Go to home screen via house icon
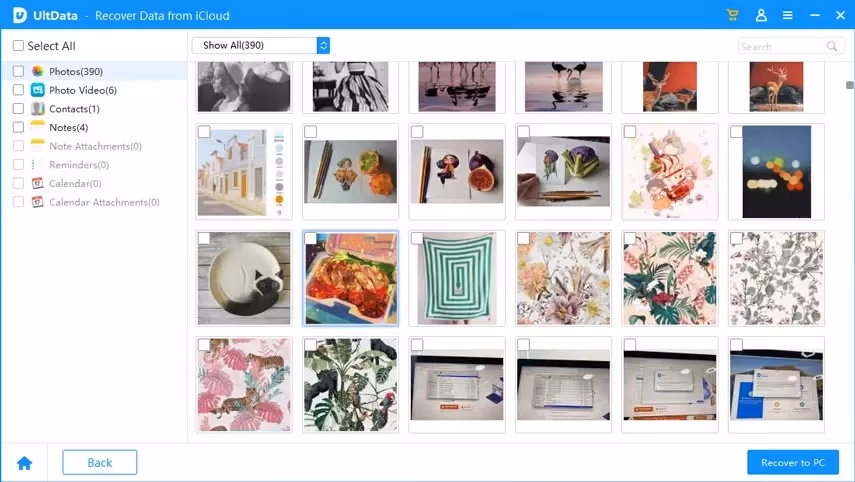This screenshot has height=482, width=855. click(24, 462)
